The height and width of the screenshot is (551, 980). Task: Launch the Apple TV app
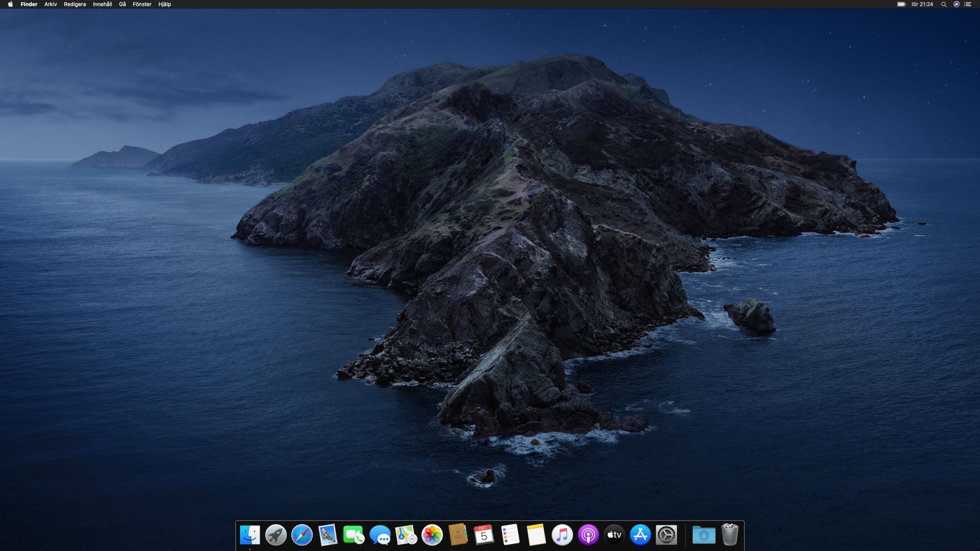(613, 535)
